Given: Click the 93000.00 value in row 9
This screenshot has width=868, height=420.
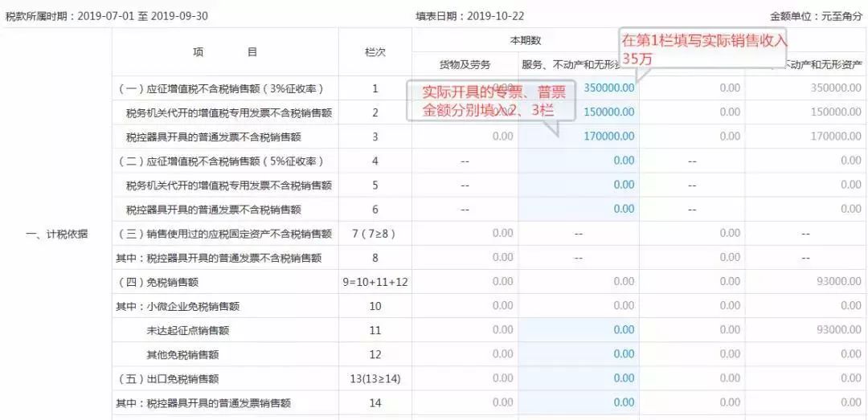Looking at the screenshot, I should click(838, 282).
